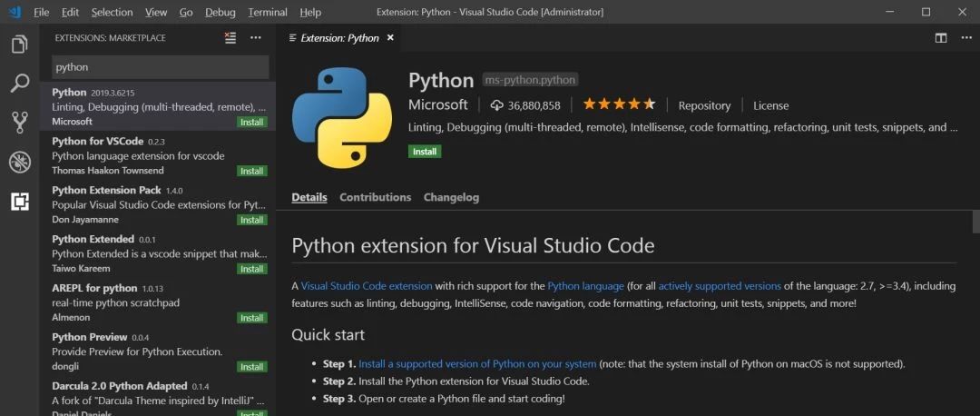Follow the Visual Studio Code extension link
980x416 pixels.
tap(367, 286)
